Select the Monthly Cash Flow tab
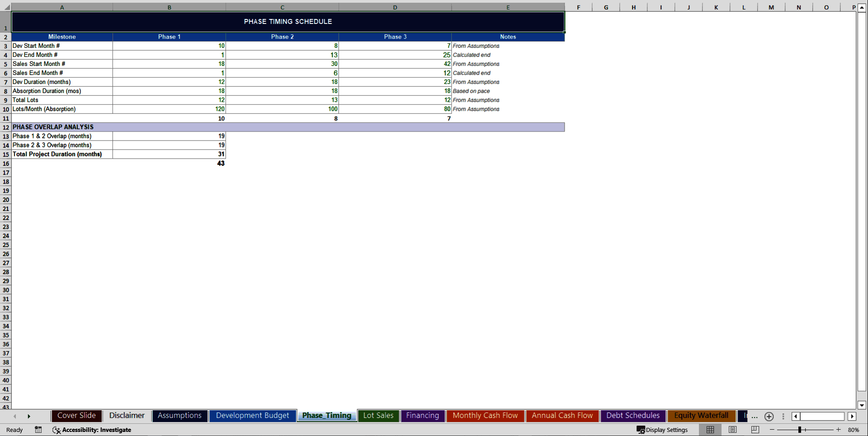868x436 pixels. tap(485, 416)
